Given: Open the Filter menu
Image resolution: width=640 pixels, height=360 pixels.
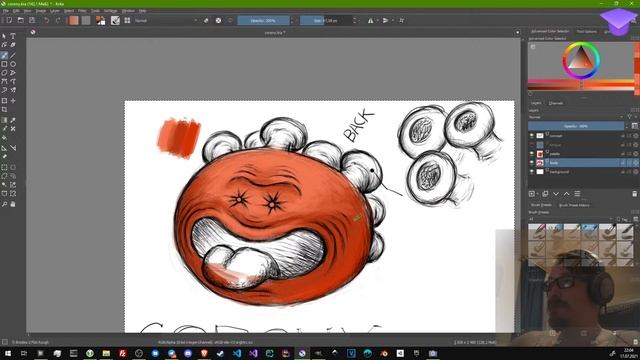Looking at the screenshot, I should (x=82, y=11).
